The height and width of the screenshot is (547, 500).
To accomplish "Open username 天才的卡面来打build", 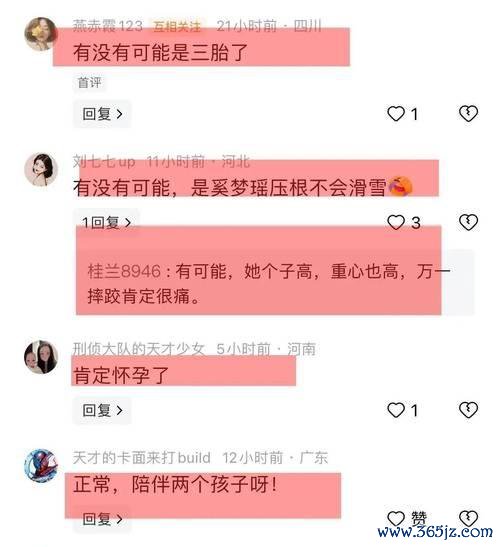I will pyautogui.click(x=142, y=458).
